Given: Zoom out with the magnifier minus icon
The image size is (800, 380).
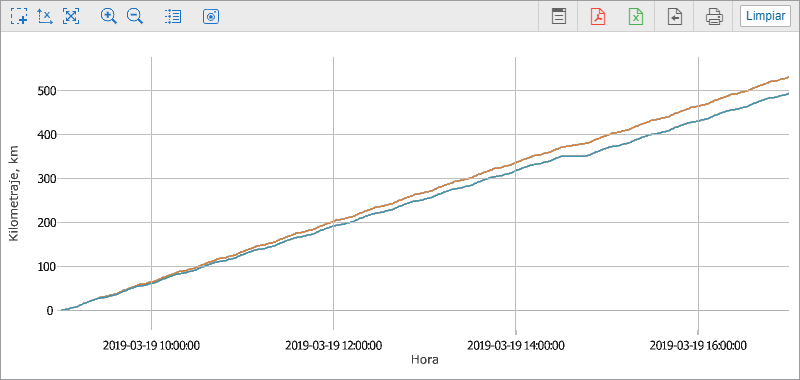Looking at the screenshot, I should [135, 16].
